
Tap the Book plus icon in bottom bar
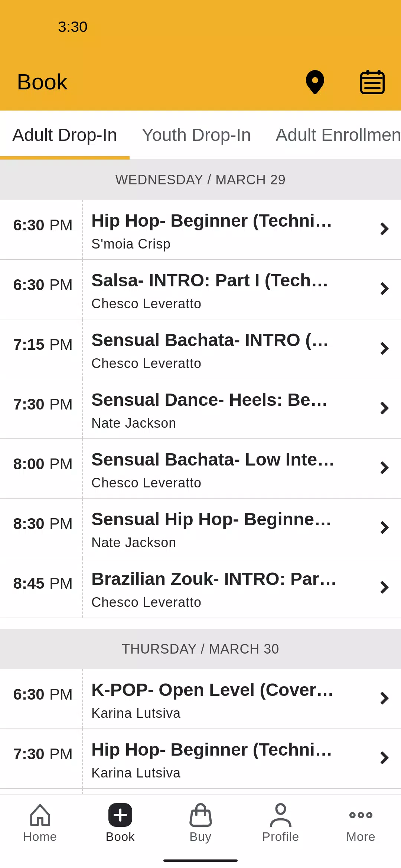pos(120,815)
